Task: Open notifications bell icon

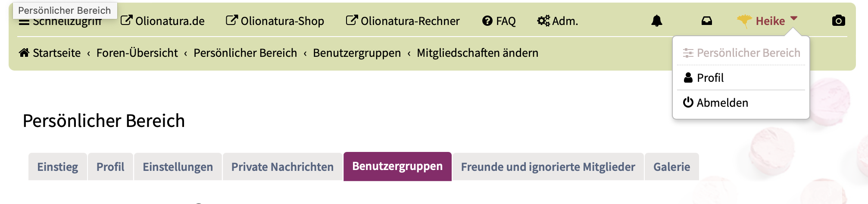Action: point(656,21)
